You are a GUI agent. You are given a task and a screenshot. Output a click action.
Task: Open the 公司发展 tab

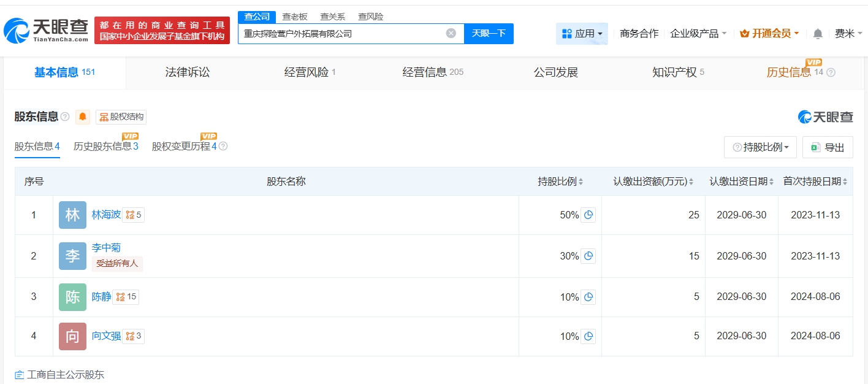click(556, 72)
